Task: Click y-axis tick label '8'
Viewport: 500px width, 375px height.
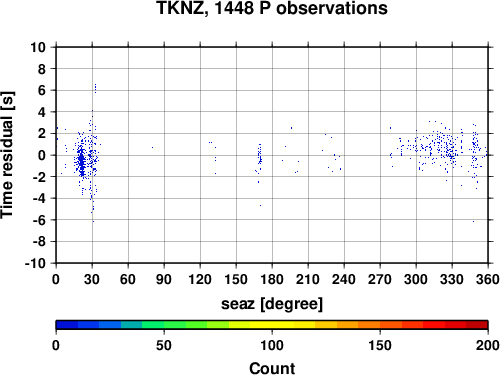Action: tap(42, 69)
